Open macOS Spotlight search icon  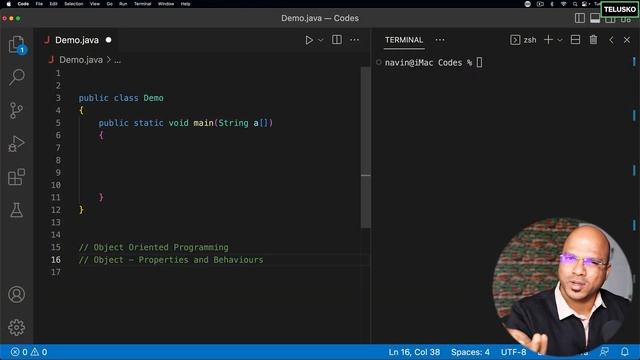coord(575,4)
